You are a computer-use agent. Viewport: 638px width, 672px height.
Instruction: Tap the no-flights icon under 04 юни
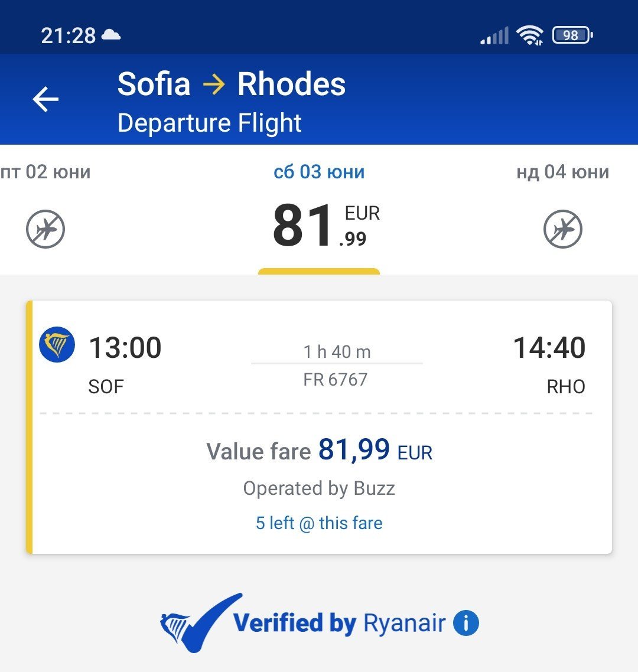562,229
